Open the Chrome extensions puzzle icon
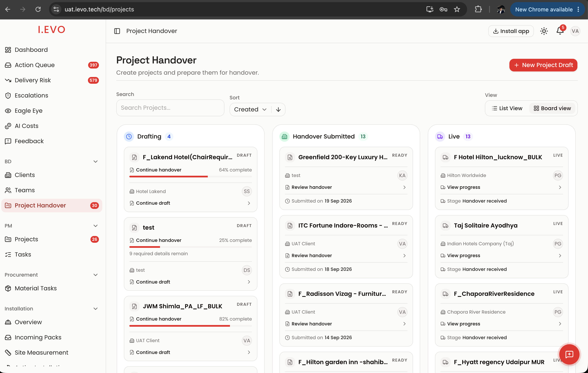 point(478,9)
